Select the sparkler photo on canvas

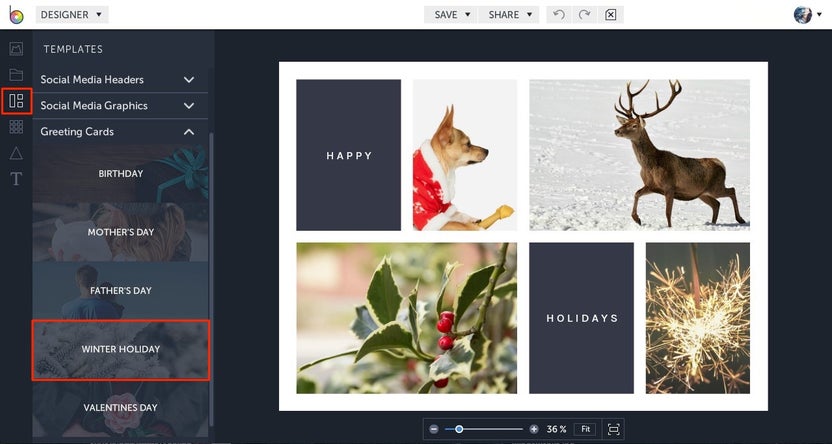tap(698, 318)
